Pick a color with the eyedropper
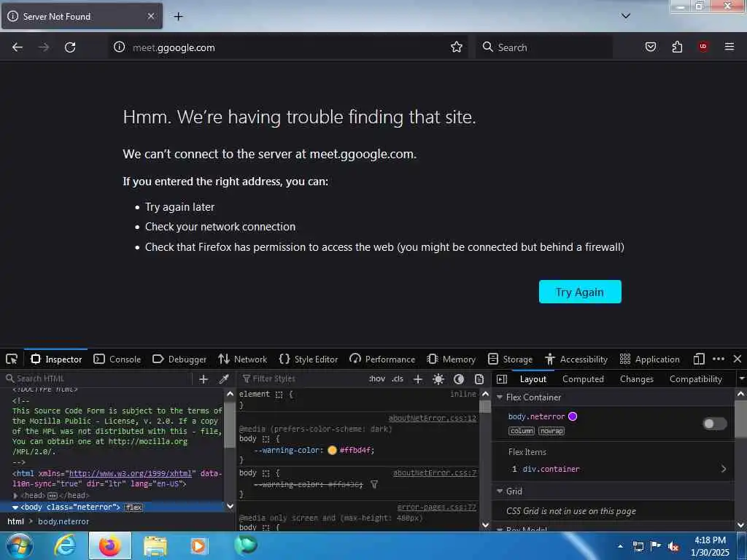The height and width of the screenshot is (560, 747). click(223, 379)
